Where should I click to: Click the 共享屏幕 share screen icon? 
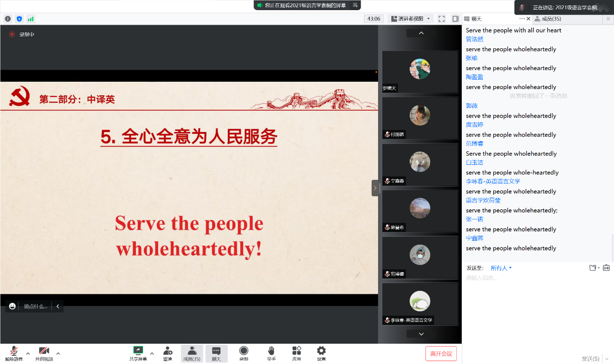[x=138, y=350]
